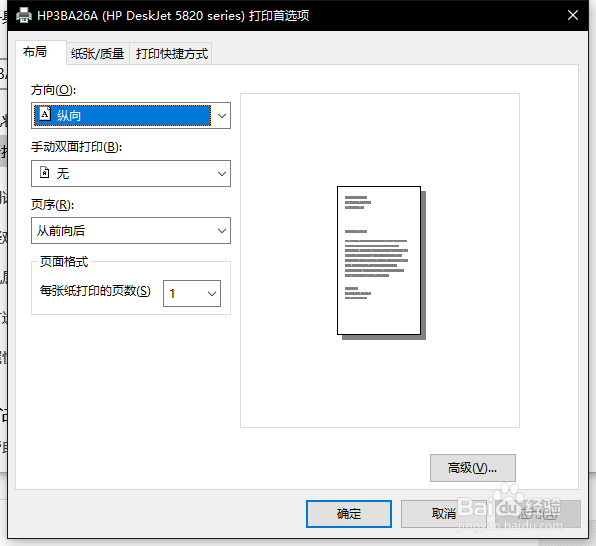The width and height of the screenshot is (596, 546).
Task: Open the 打印快捷方式 tab
Action: click(x=171, y=54)
